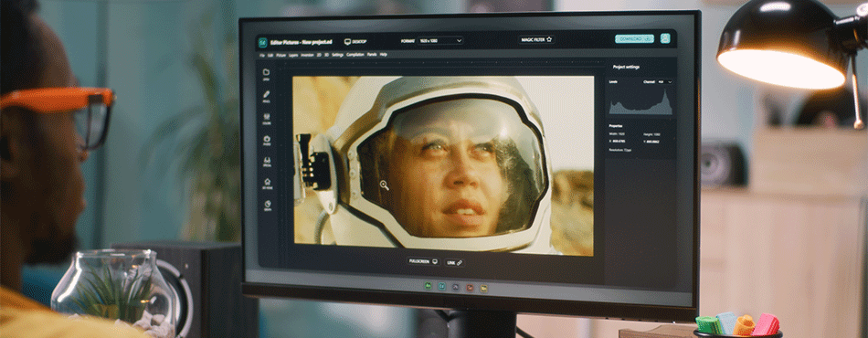Click the Link button below canvas
This screenshot has height=338, width=868.
[454, 262]
